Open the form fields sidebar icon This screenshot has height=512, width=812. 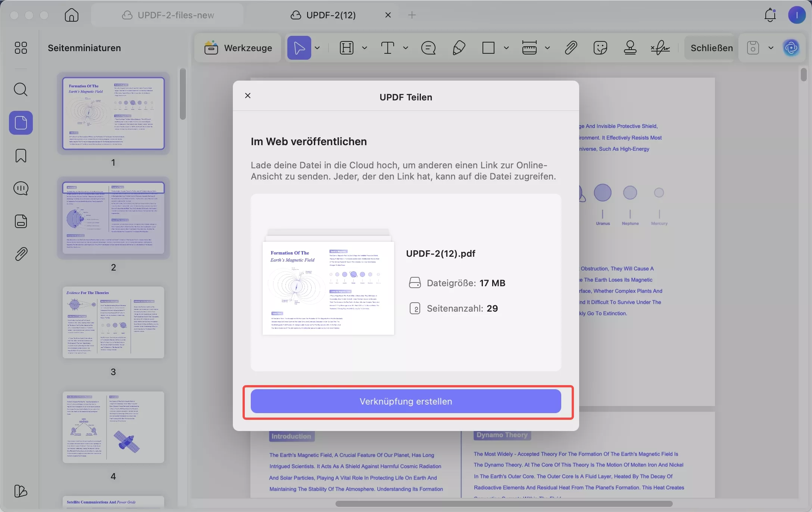pyautogui.click(x=21, y=221)
